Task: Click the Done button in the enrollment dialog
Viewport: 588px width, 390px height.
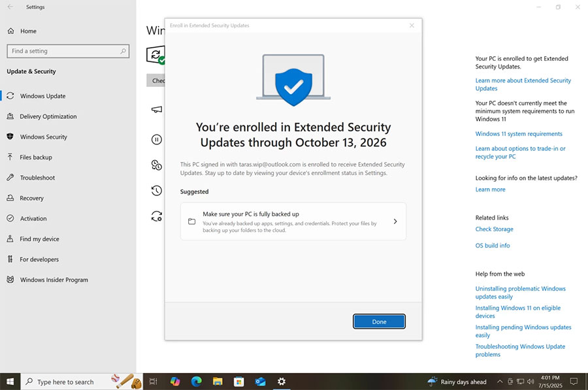Action: (x=379, y=321)
